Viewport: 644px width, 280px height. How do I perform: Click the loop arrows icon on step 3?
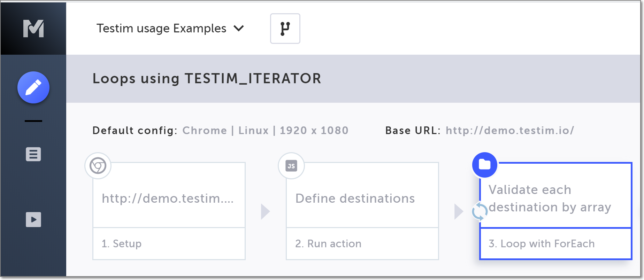coord(480,211)
